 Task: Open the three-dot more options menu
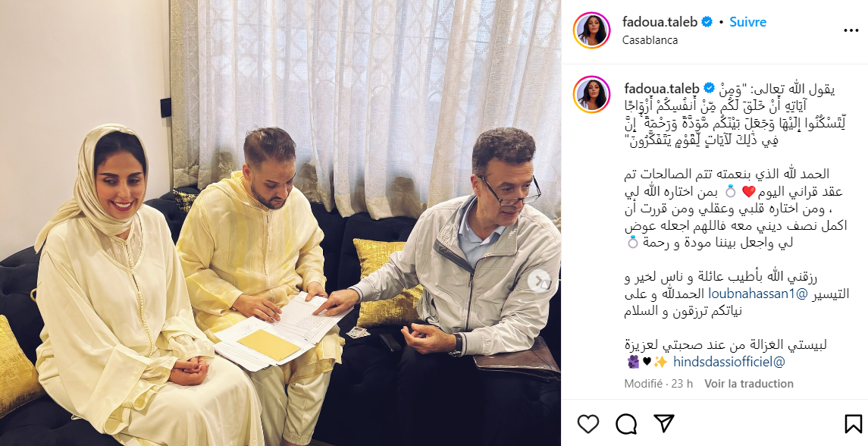851,30
